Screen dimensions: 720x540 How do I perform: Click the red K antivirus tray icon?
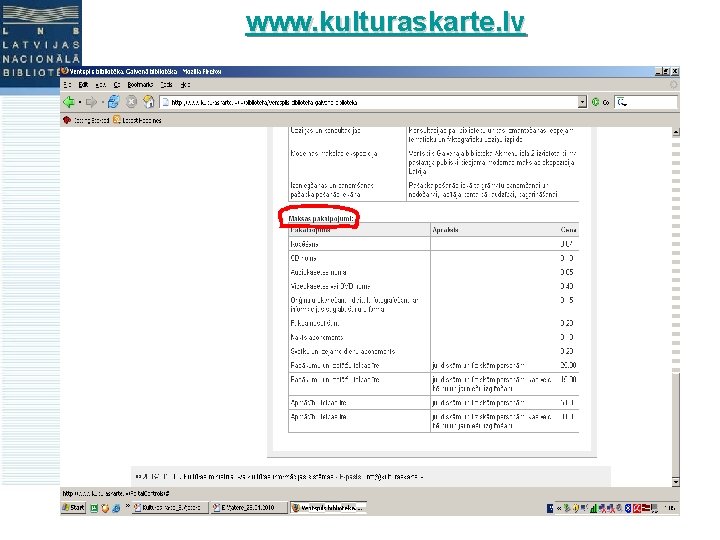tap(637, 508)
